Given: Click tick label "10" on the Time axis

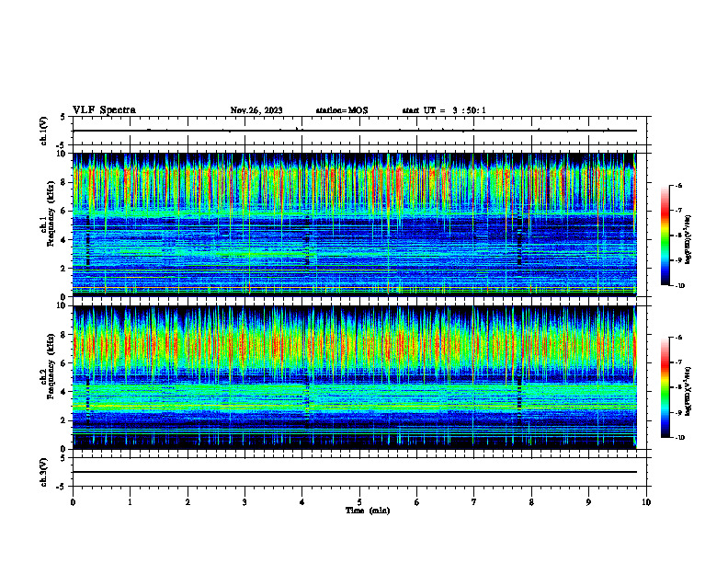Looking at the screenshot, I should click(x=646, y=502).
